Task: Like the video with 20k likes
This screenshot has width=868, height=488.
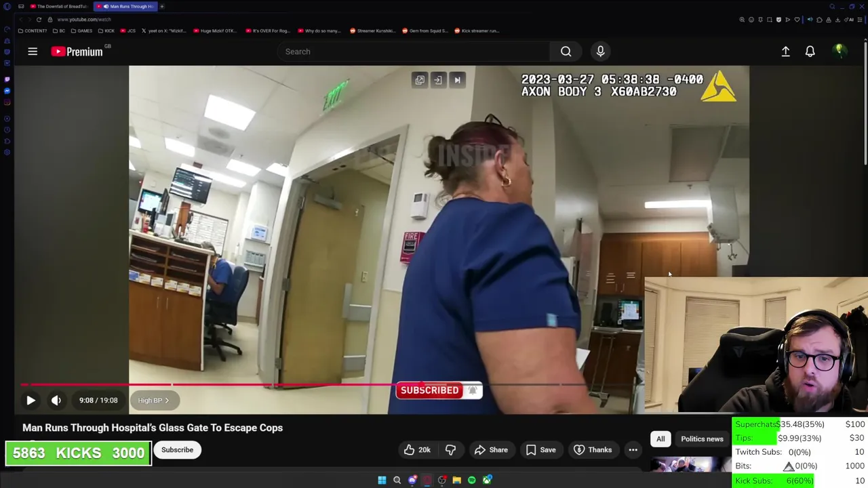Action: [x=417, y=450]
